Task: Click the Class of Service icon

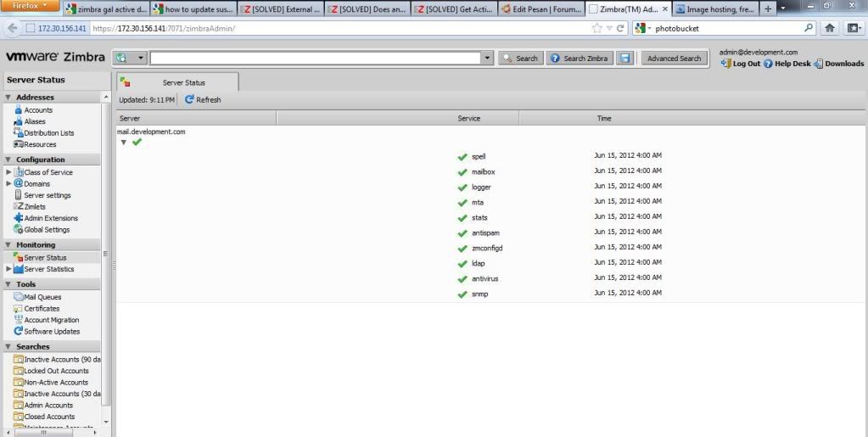Action: [19, 172]
